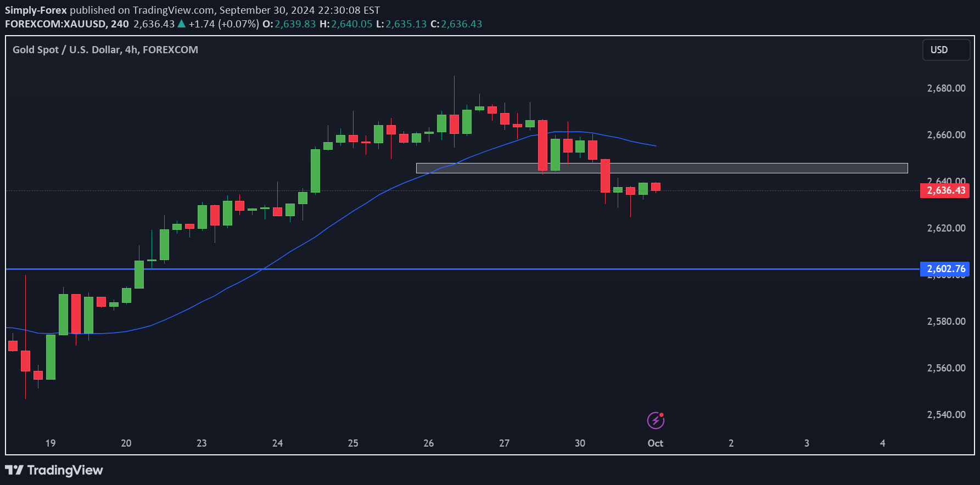This screenshot has height=485, width=980.
Task: Click the Oct date axis label
Action: 656,443
